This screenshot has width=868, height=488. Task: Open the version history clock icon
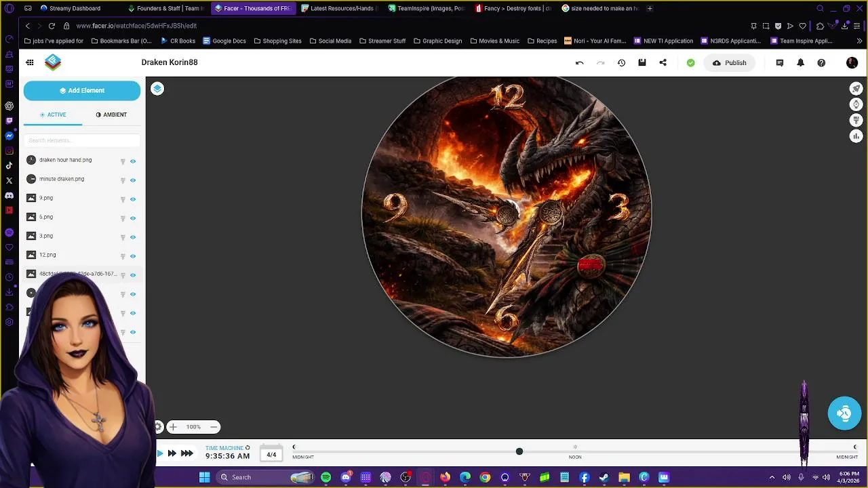621,63
